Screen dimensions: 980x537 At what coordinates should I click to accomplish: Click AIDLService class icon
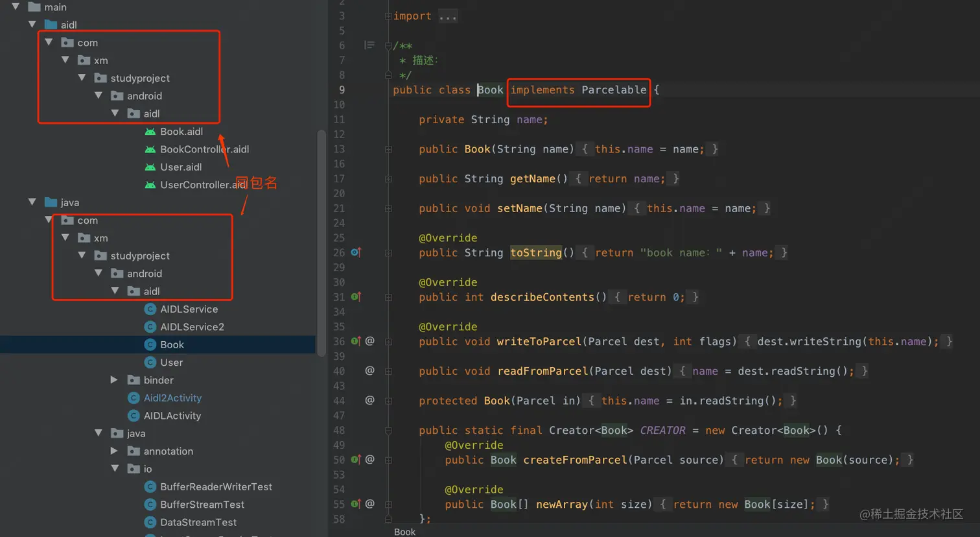150,309
